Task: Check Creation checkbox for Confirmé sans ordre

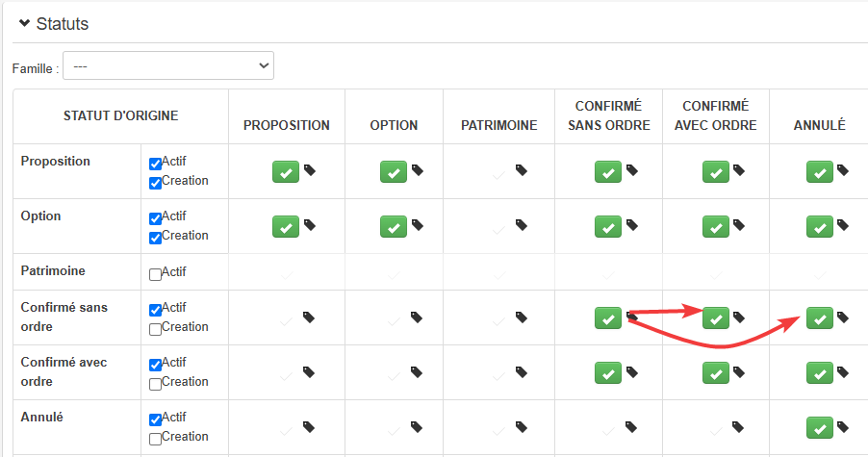Action: tap(155, 329)
